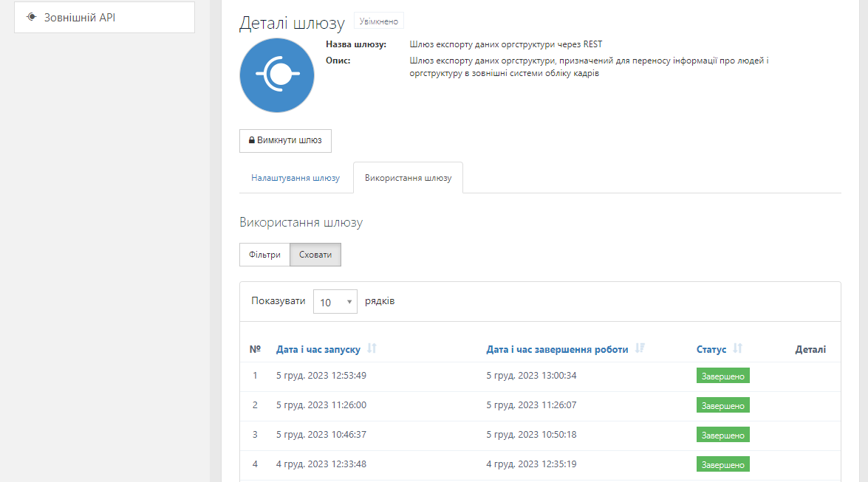Sort by the Статус column header

click(711, 349)
